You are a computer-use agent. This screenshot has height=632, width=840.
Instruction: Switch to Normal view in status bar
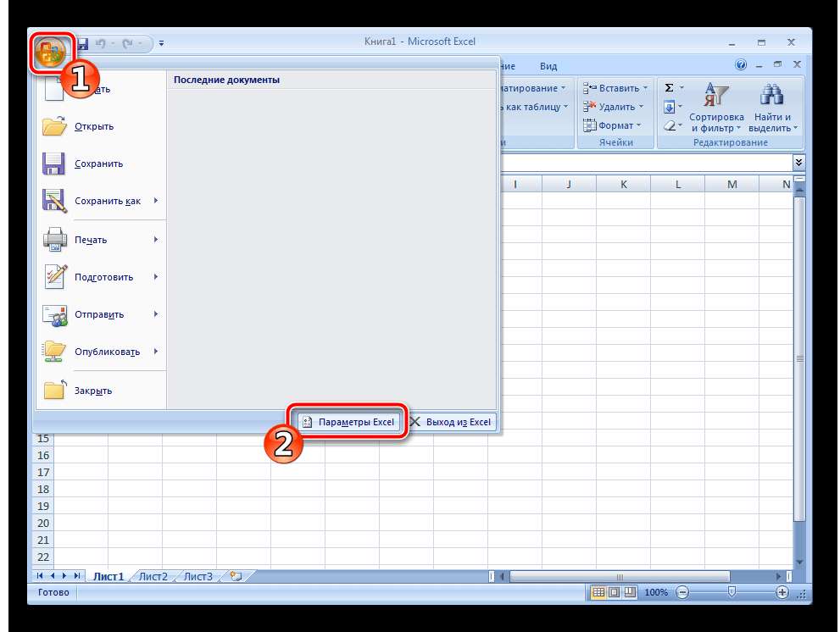598,593
